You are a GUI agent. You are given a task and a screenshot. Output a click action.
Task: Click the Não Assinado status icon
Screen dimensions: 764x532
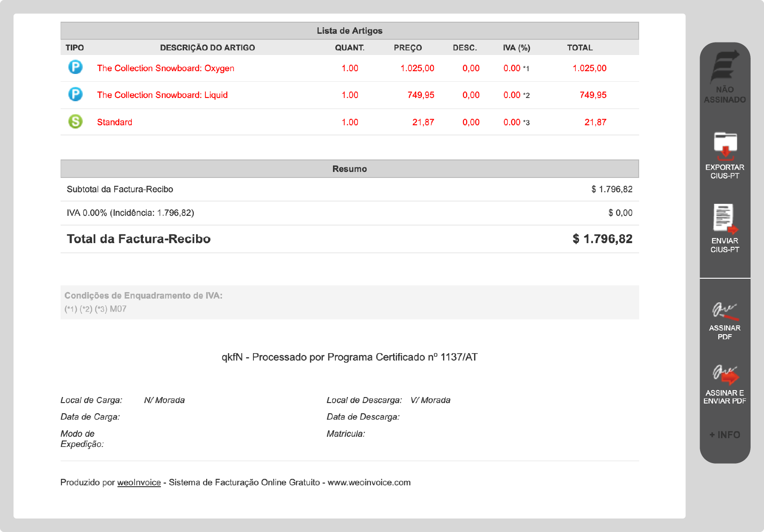point(725,67)
